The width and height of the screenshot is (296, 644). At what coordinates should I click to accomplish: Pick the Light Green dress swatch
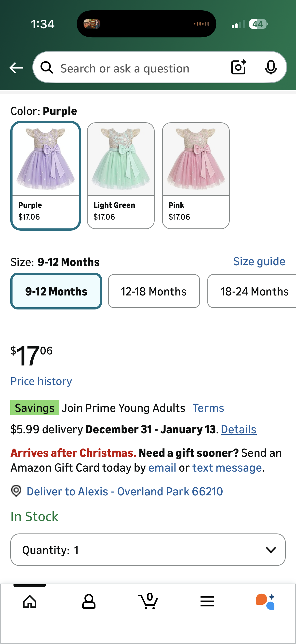click(x=121, y=176)
